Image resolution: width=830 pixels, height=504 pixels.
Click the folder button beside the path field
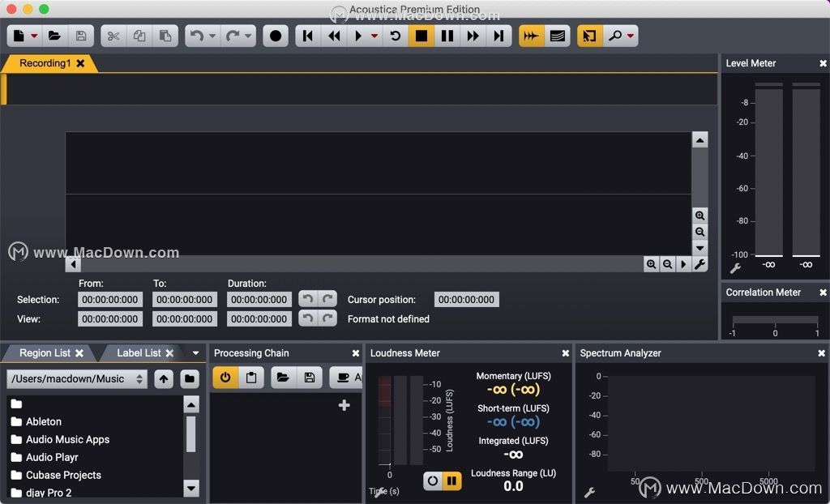190,379
